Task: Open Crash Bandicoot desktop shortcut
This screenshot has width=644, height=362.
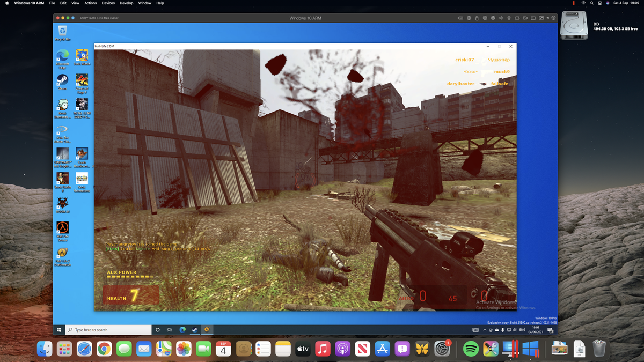Action: [82, 158]
